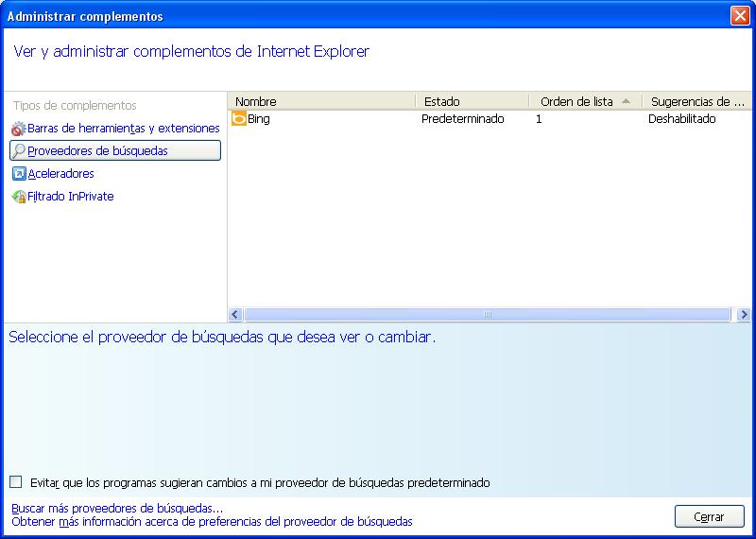Click the horizontal scrollbar thumb
Screen dimensions: 756x539
[x=487, y=315]
